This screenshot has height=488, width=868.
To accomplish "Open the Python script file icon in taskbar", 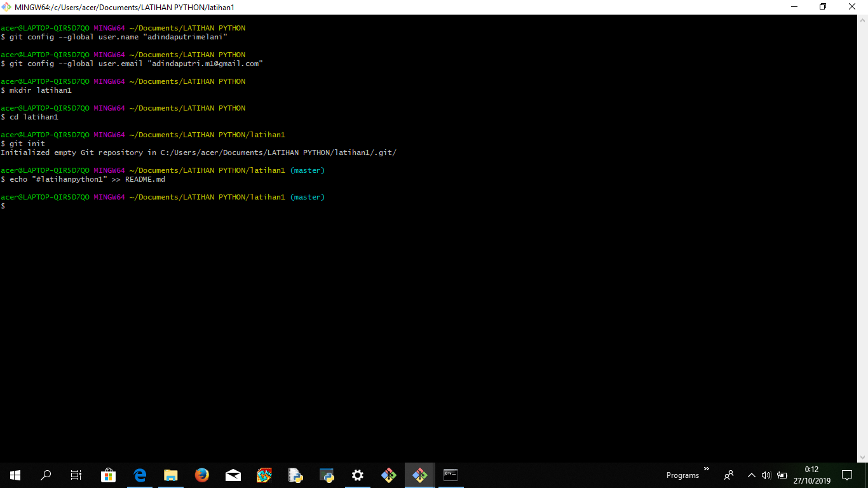I will tap(295, 475).
